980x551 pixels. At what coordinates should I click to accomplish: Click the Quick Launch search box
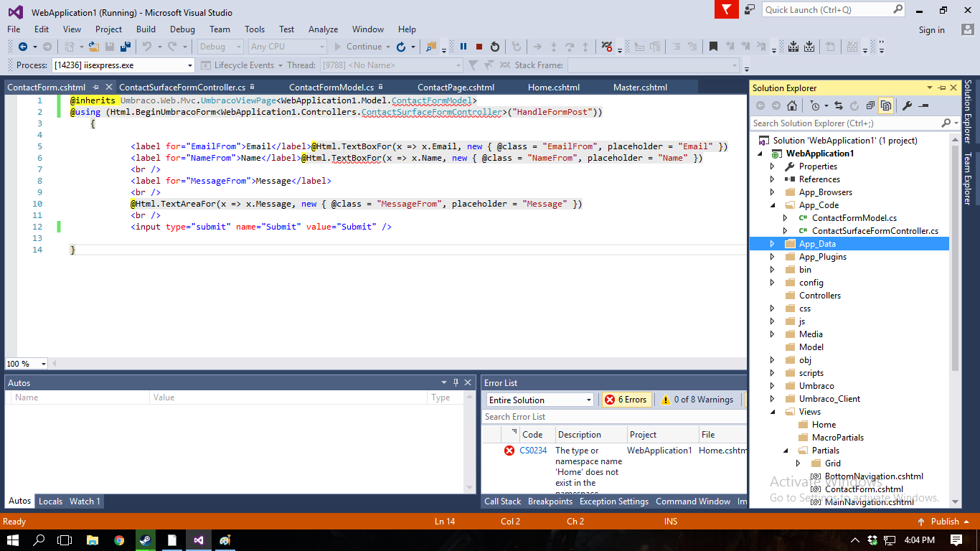point(827,10)
